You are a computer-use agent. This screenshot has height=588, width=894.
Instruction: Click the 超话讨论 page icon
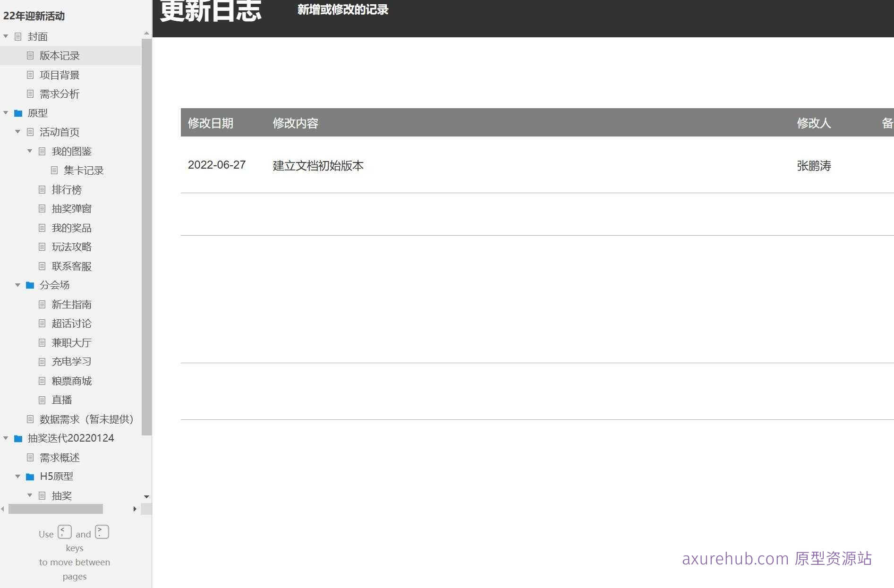(x=42, y=324)
